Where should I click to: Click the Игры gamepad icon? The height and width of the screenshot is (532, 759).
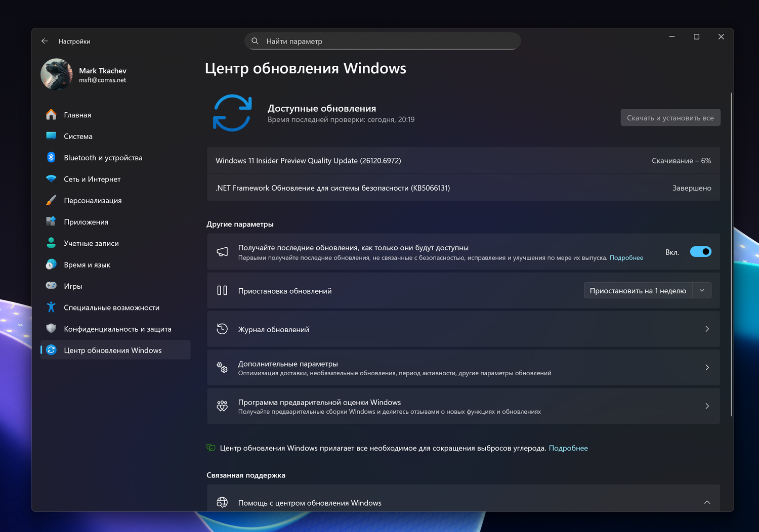(x=51, y=286)
